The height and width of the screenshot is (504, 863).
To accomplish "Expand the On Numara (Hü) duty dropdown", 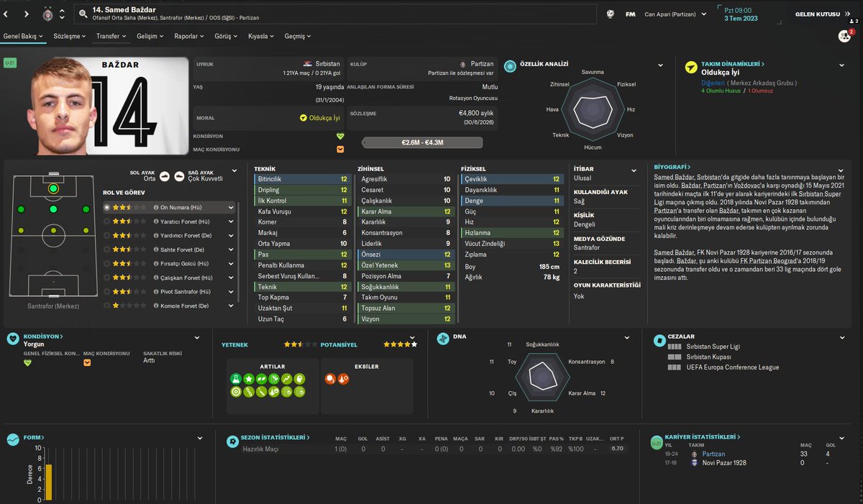I will coord(231,207).
